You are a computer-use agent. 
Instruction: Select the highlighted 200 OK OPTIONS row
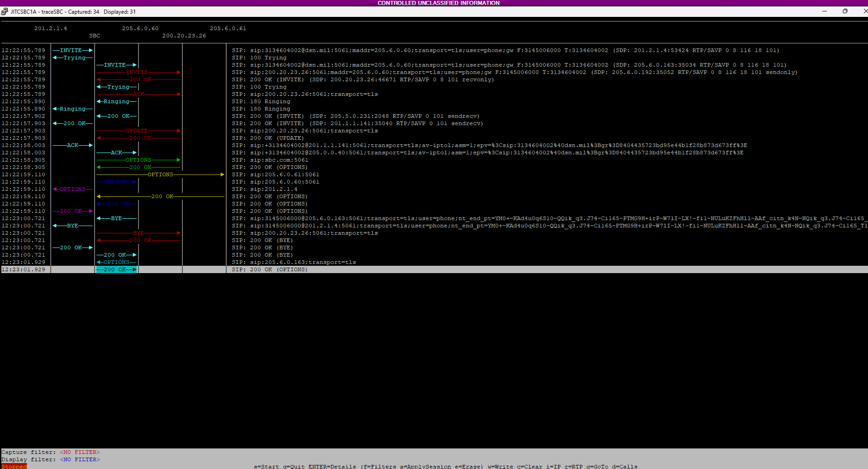(x=117, y=269)
